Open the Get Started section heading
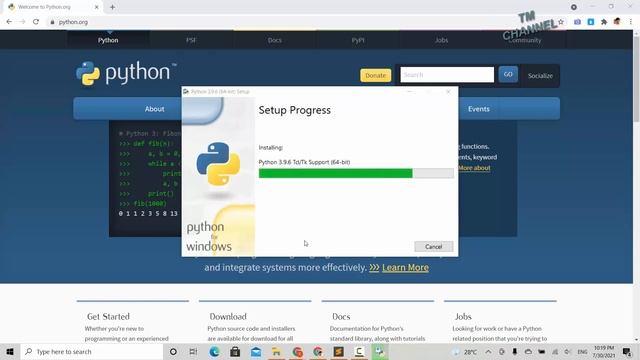Image resolution: width=640 pixels, height=360 pixels. pyautogui.click(x=108, y=316)
